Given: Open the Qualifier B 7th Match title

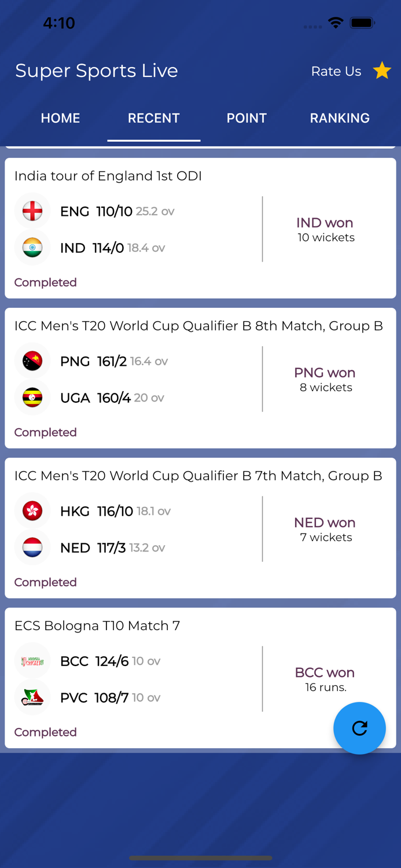Looking at the screenshot, I should pos(198,476).
